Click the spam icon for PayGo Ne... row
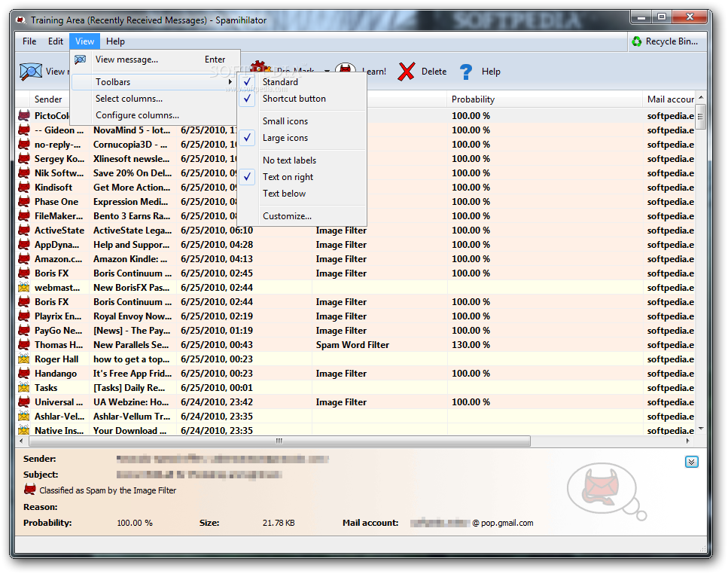 tap(23, 331)
